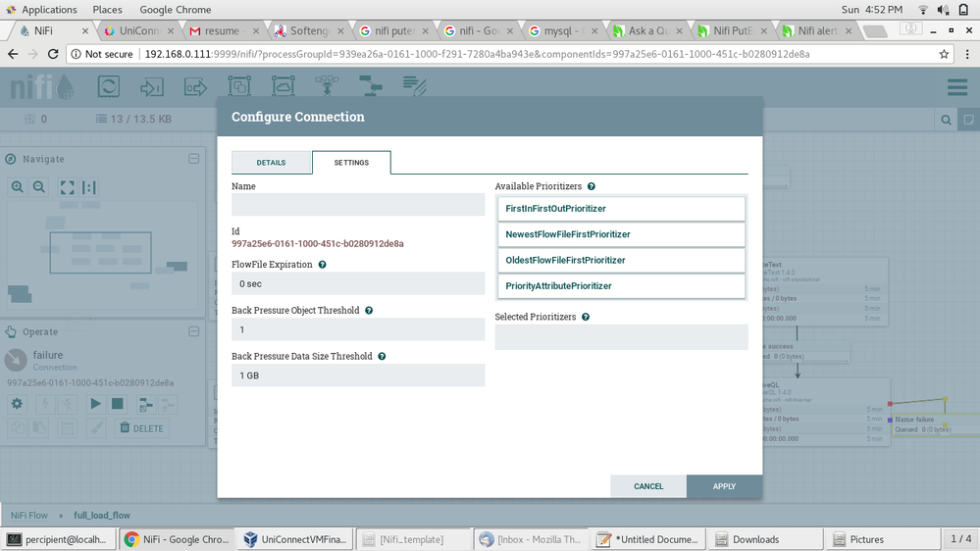Show help for FlowFile Expiration
The width and height of the screenshot is (980, 551).
(323, 265)
